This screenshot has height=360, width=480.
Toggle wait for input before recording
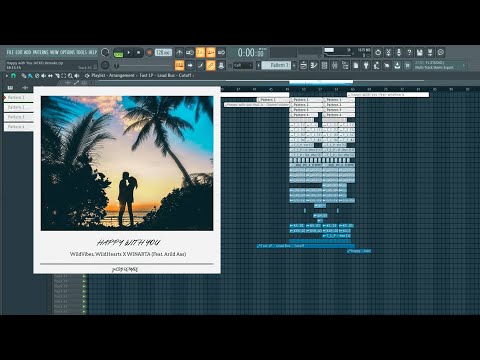190,52
